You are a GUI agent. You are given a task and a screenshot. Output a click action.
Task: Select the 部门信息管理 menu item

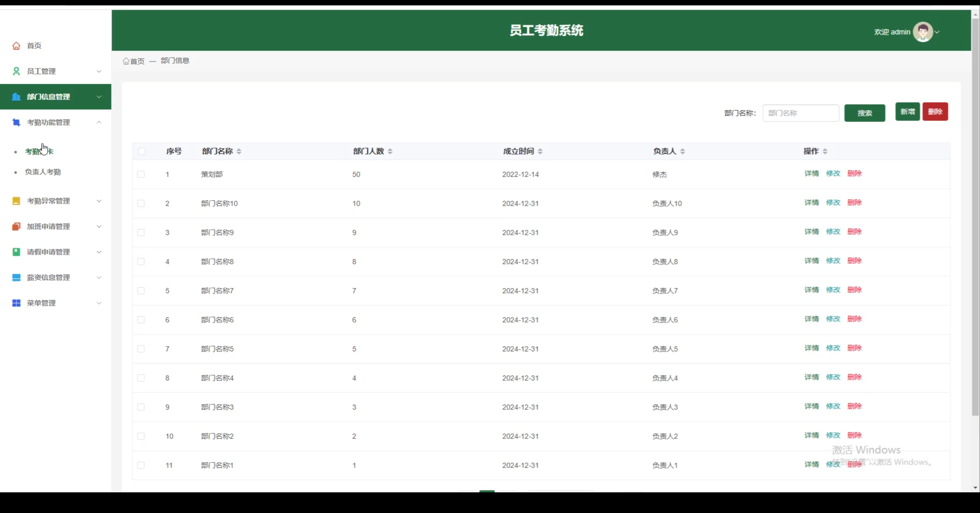[48, 97]
